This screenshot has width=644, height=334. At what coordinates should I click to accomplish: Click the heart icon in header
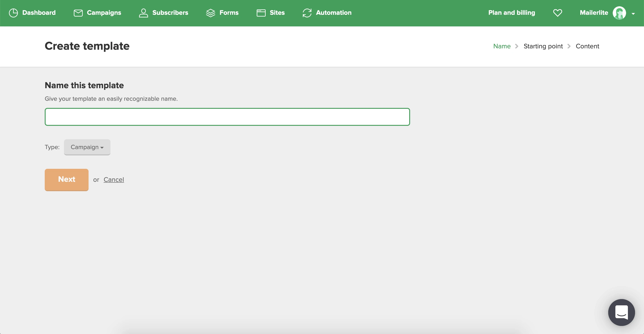click(557, 13)
